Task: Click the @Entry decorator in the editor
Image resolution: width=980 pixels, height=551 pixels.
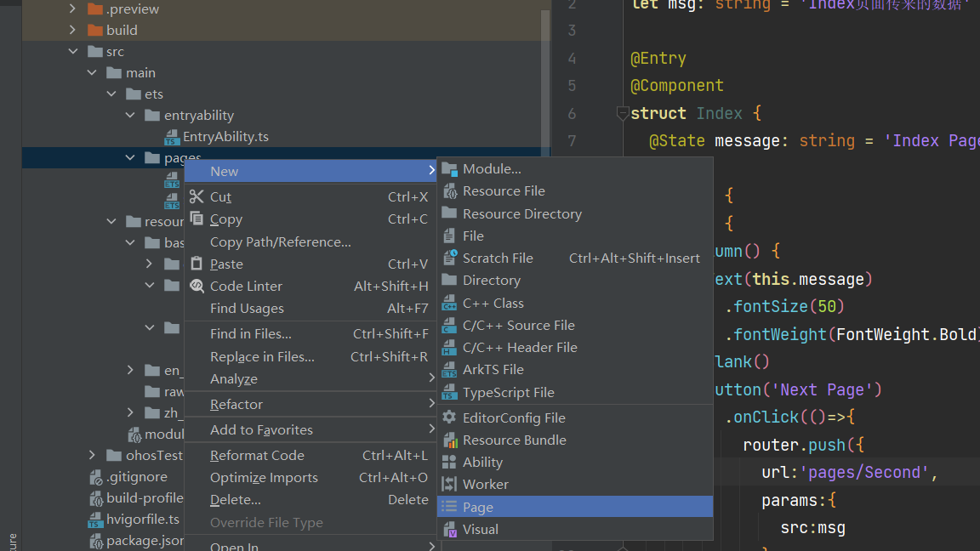Action: 658,58
